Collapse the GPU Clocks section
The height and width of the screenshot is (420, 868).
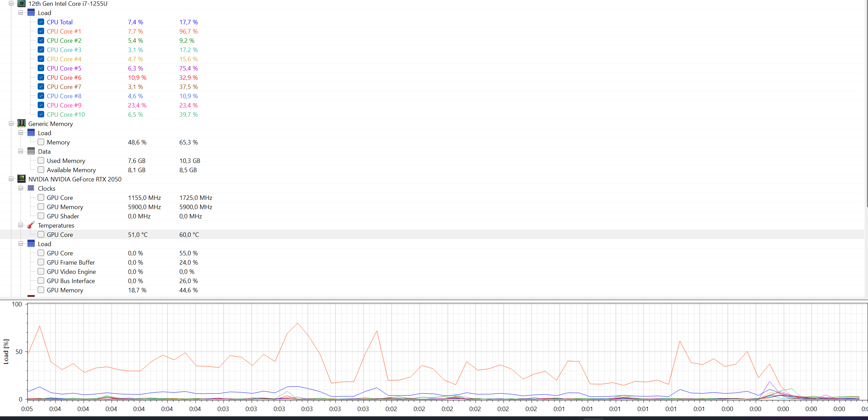click(21, 188)
